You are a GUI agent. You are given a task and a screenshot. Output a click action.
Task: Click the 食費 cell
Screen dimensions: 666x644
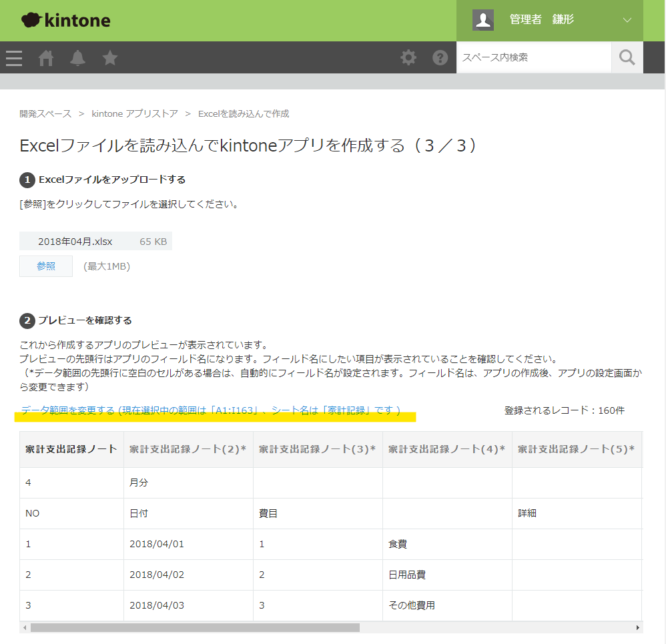click(x=447, y=544)
